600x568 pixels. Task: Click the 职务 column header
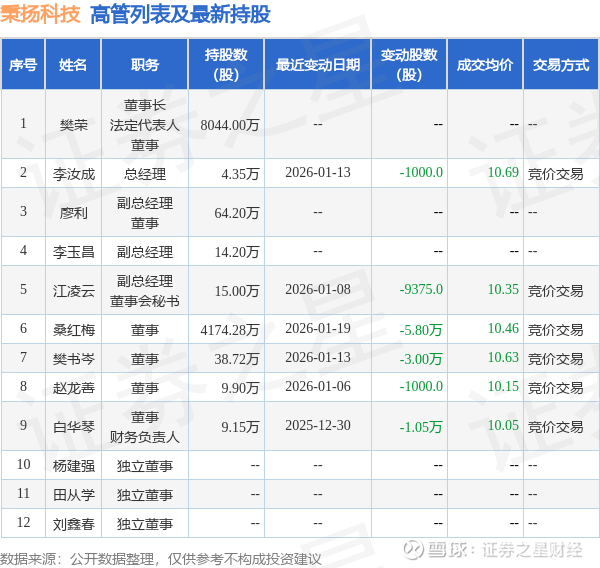(x=145, y=65)
